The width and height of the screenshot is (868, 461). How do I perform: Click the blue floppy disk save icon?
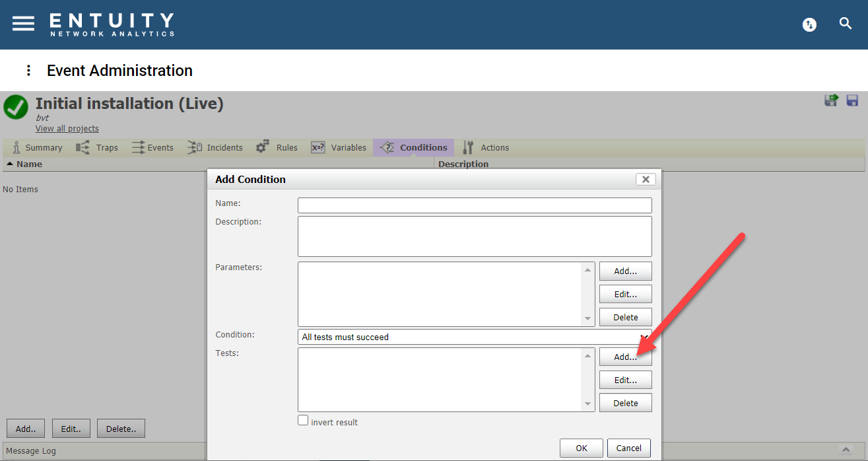(x=852, y=100)
